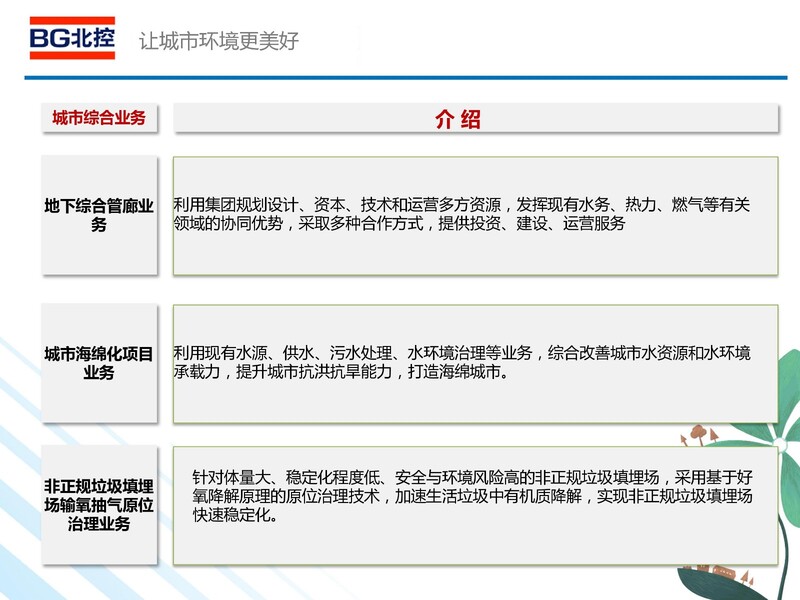Click the red bar atop the logo
Image resolution: width=800 pixels, height=600 pixels.
(x=72, y=20)
